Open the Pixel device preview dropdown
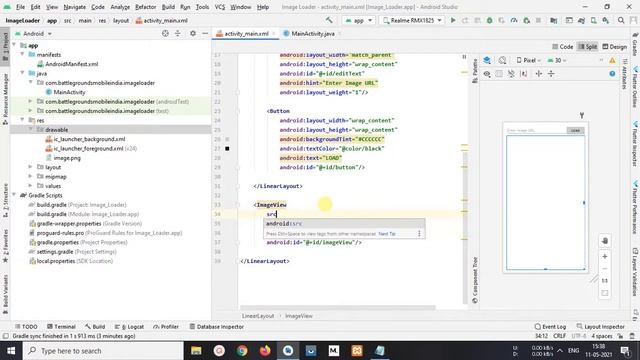Viewport: 640px width, 360px height. pyautogui.click(x=529, y=60)
